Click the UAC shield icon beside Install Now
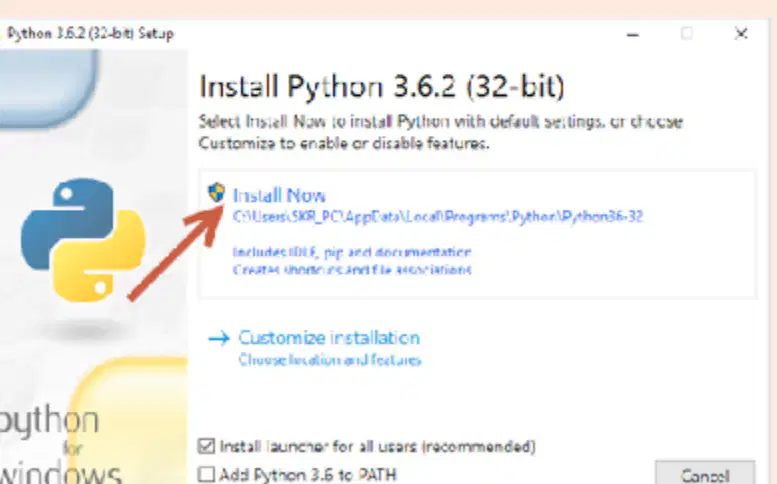 coord(217,192)
